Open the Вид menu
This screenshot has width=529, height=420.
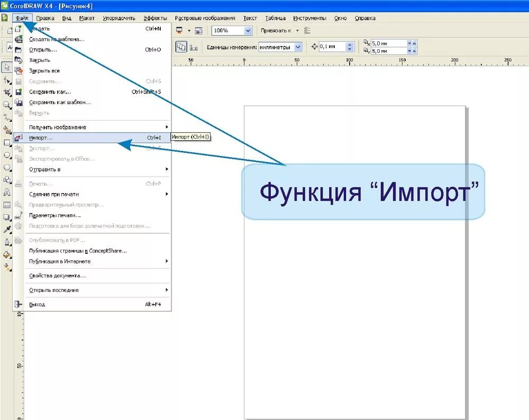coord(67,18)
